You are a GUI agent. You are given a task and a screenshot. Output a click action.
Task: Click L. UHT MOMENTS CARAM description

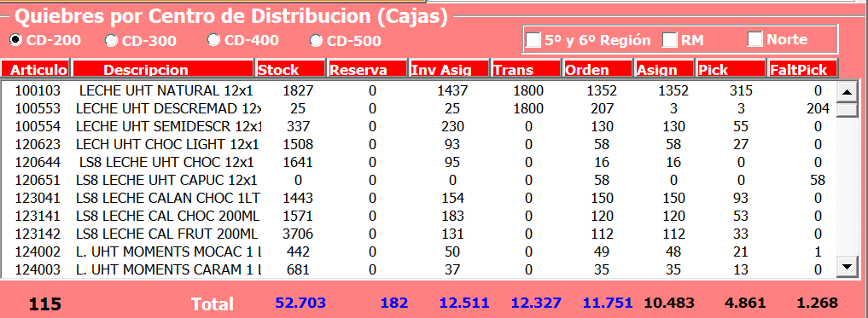(x=169, y=270)
